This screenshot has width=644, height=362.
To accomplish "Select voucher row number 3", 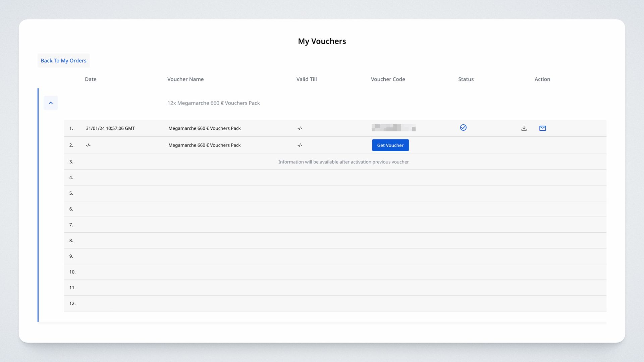I will click(71, 162).
